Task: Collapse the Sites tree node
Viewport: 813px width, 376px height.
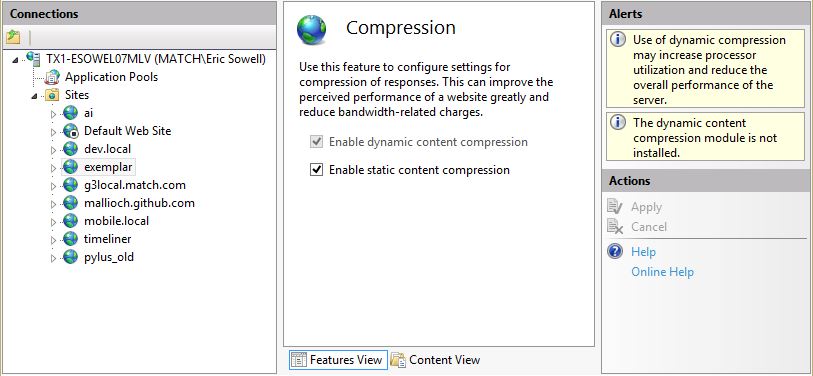Action: point(34,95)
